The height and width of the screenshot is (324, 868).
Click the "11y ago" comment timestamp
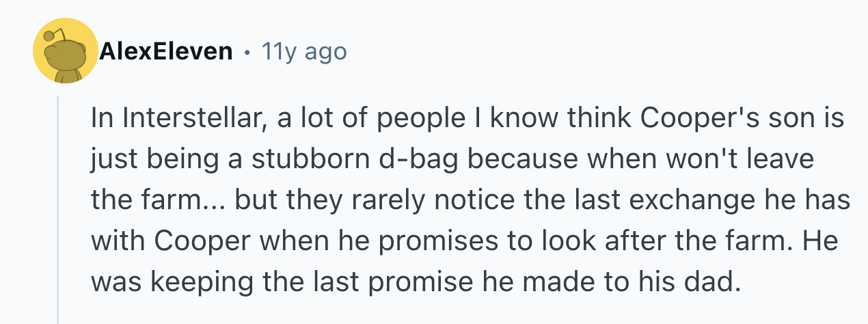click(304, 51)
